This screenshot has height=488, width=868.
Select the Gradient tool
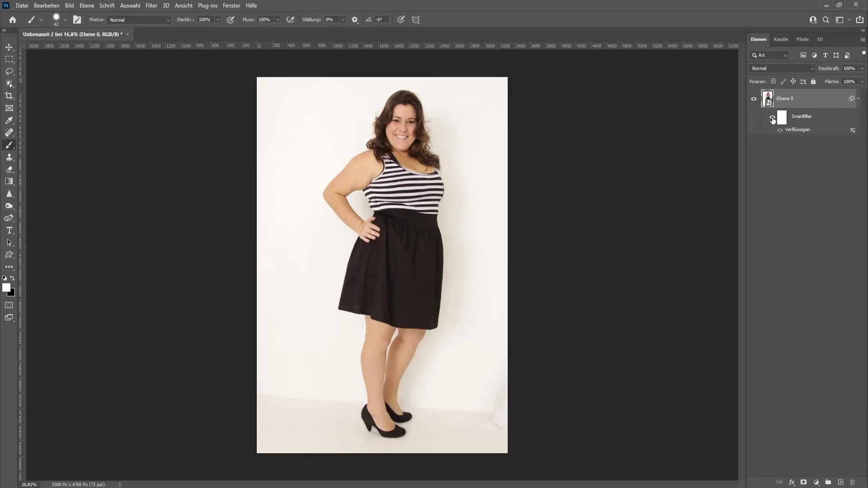click(9, 181)
